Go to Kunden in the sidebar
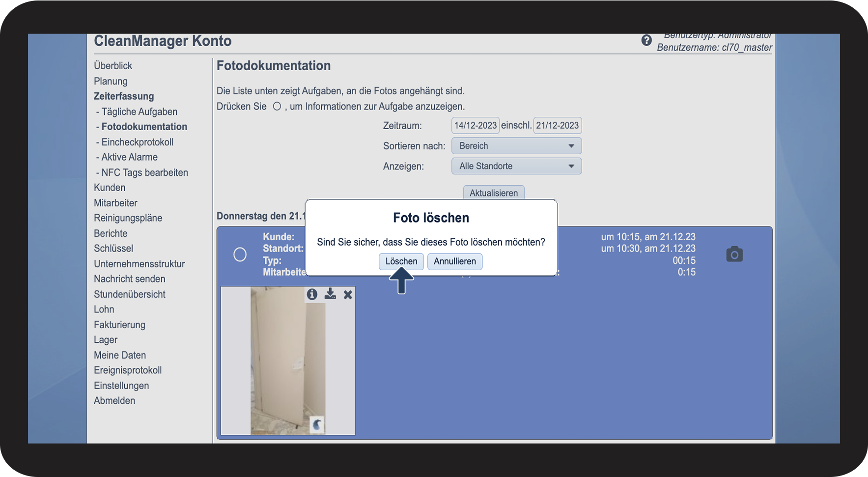Viewport: 868px width, 477px height. pos(110,188)
